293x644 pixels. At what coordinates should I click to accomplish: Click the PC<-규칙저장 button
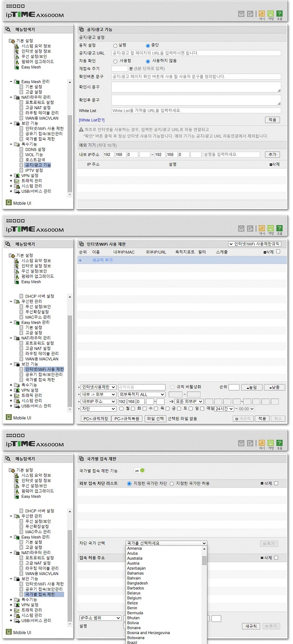pyautogui.click(x=96, y=419)
